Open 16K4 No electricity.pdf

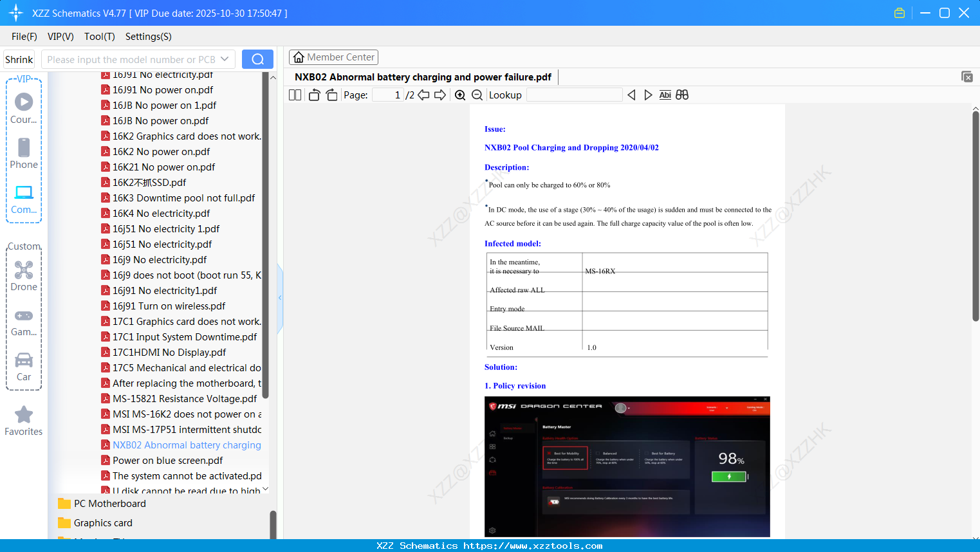[x=155, y=214]
